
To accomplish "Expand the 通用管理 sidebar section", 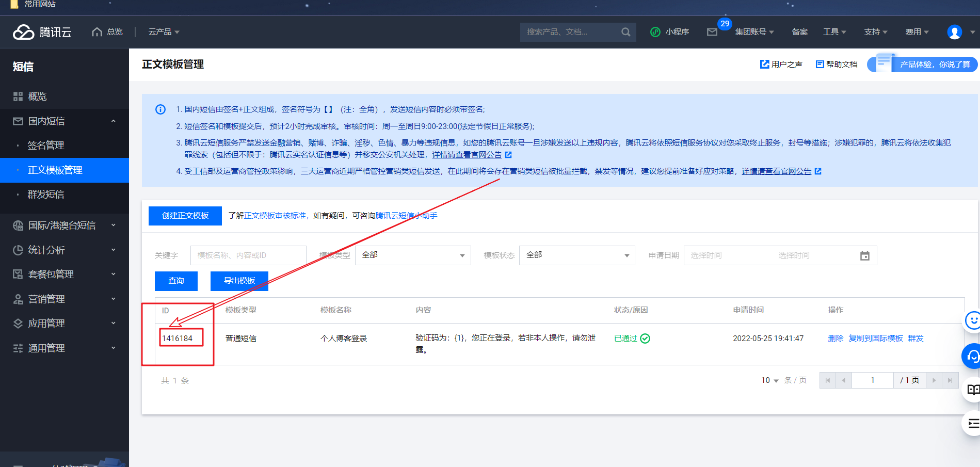I will (65, 348).
